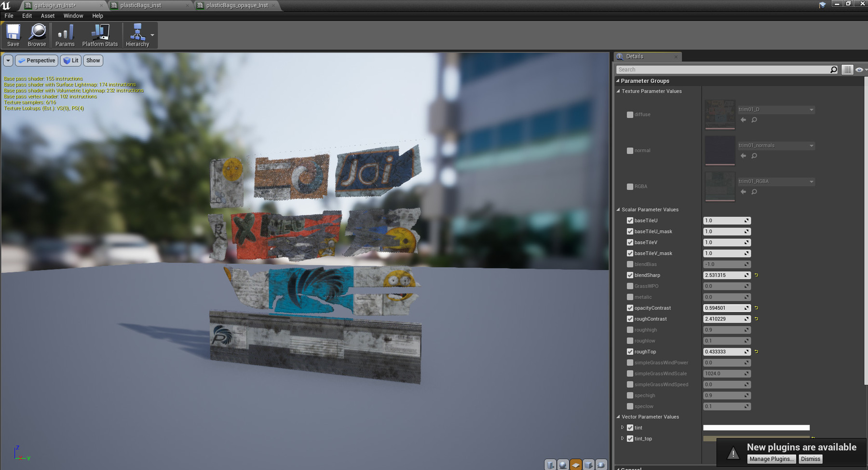Open the trim01_normals texture dropdown
Viewport: 868px width, 470px height.
coord(812,145)
